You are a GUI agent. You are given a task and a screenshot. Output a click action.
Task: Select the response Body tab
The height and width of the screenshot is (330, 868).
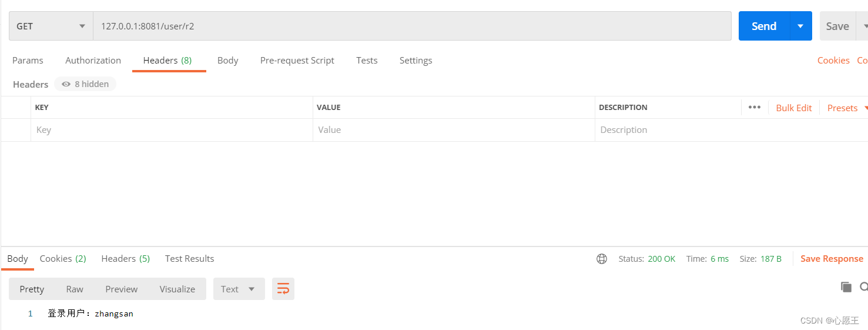click(18, 258)
